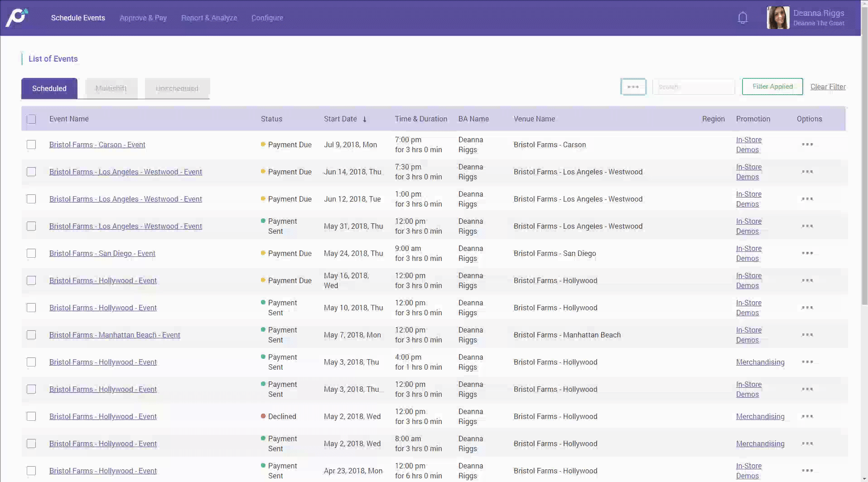The height and width of the screenshot is (482, 868).
Task: Click the Declined status text
Action: [282, 416]
